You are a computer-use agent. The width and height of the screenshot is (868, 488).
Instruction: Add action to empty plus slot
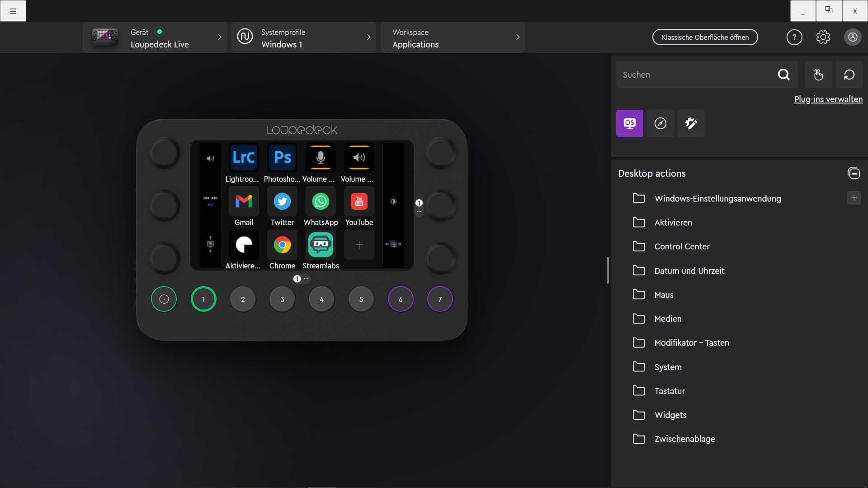[359, 244]
